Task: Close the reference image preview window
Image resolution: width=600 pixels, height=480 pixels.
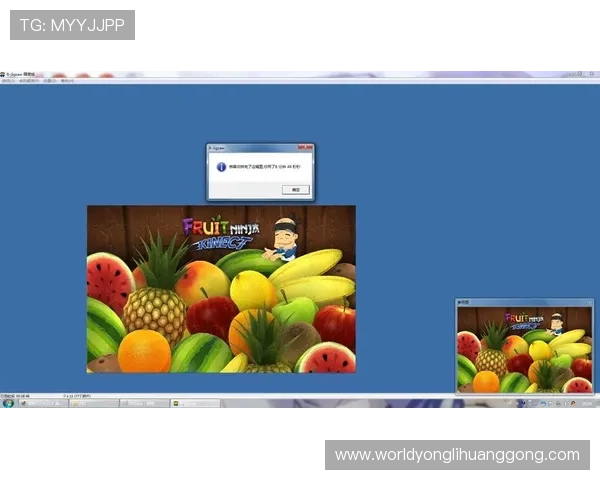Action: [589, 302]
